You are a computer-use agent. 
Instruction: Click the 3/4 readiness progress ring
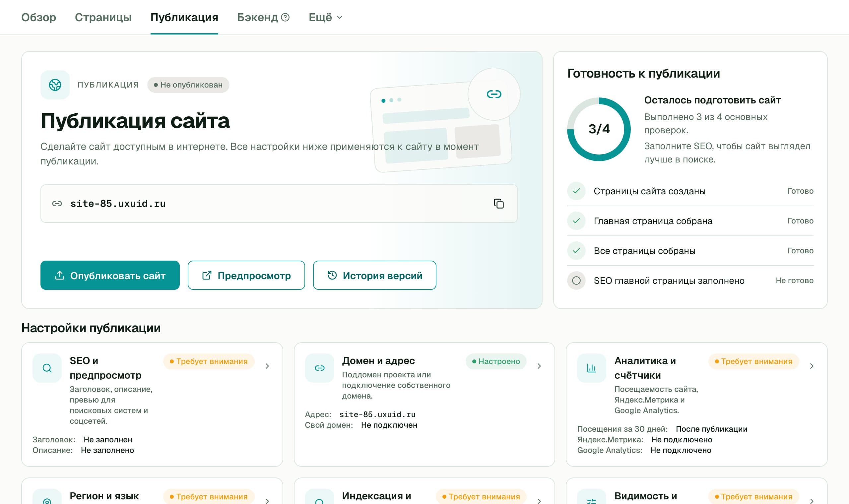coord(599,129)
